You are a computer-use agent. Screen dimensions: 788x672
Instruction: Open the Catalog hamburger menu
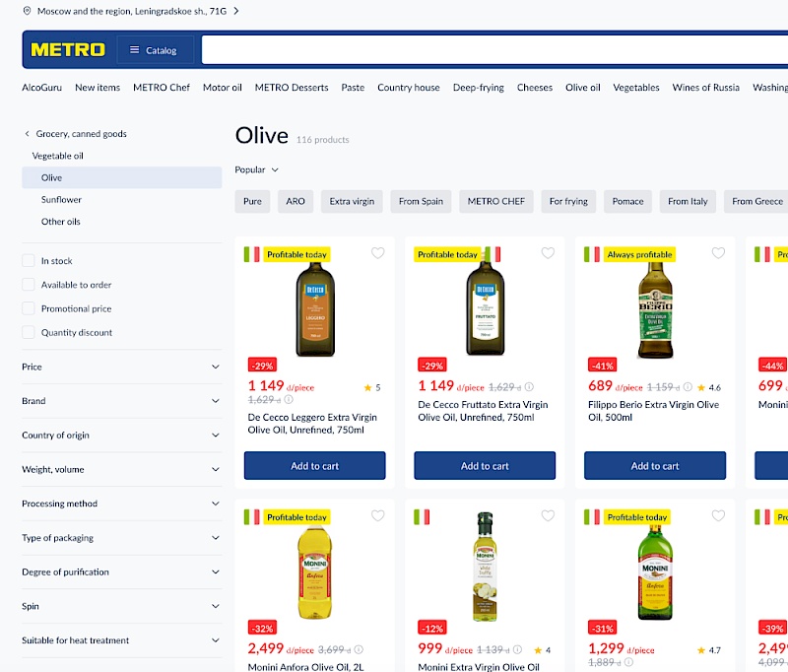point(154,49)
